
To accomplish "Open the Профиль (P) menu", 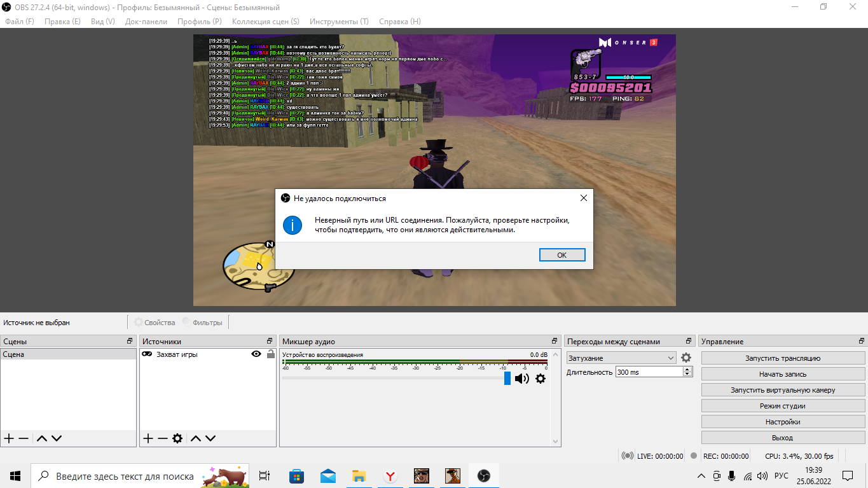I will tap(200, 21).
